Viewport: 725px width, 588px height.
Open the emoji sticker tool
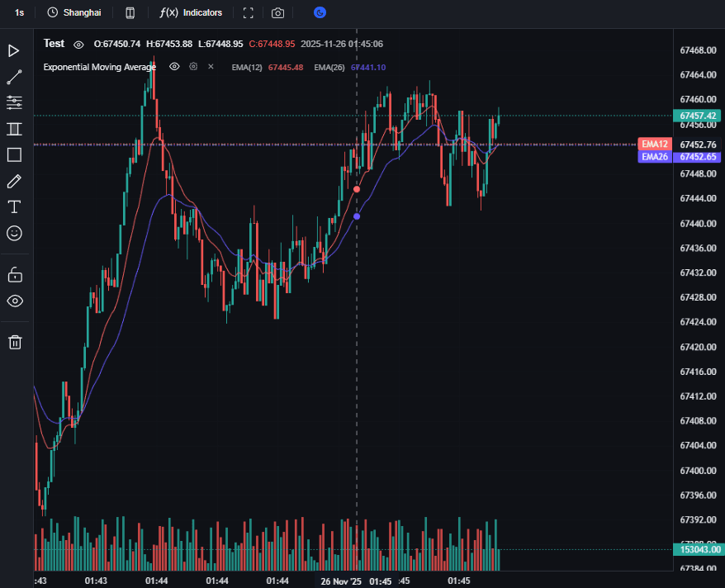(14, 233)
